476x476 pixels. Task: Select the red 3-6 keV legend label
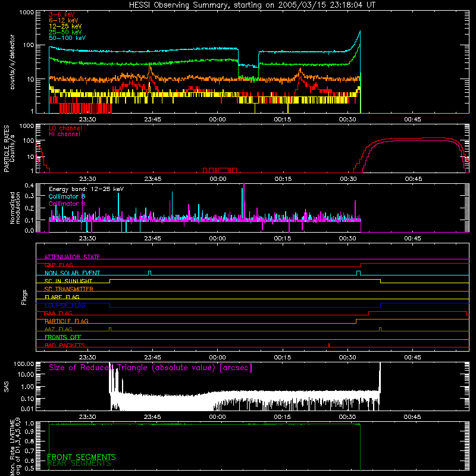pyautogui.click(x=62, y=14)
